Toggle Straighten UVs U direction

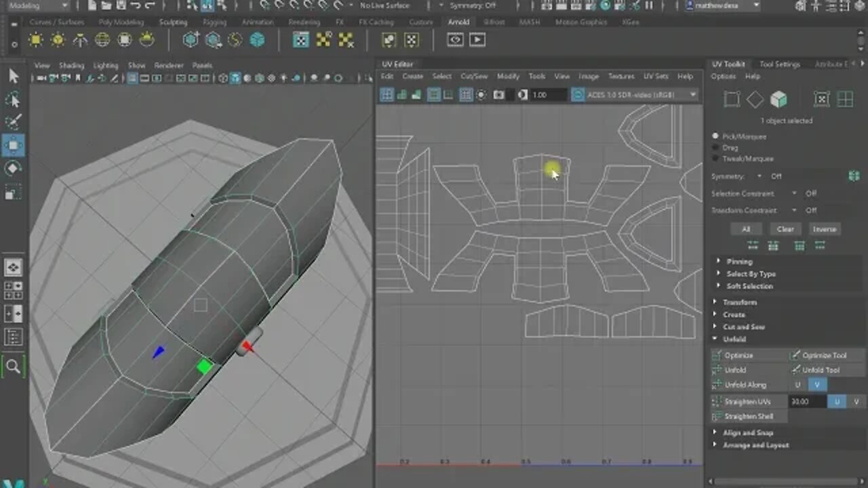pyautogui.click(x=837, y=402)
